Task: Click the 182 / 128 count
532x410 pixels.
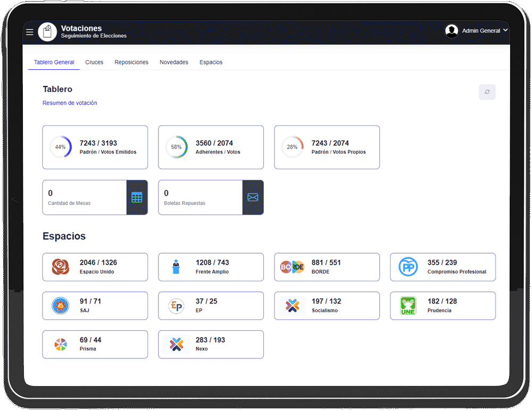Action: coord(442,301)
